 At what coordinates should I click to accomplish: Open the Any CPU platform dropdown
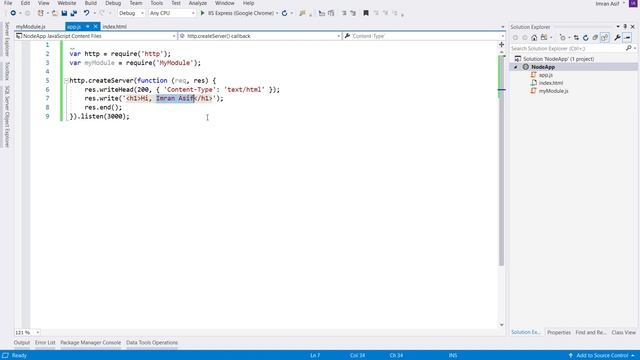pos(172,13)
